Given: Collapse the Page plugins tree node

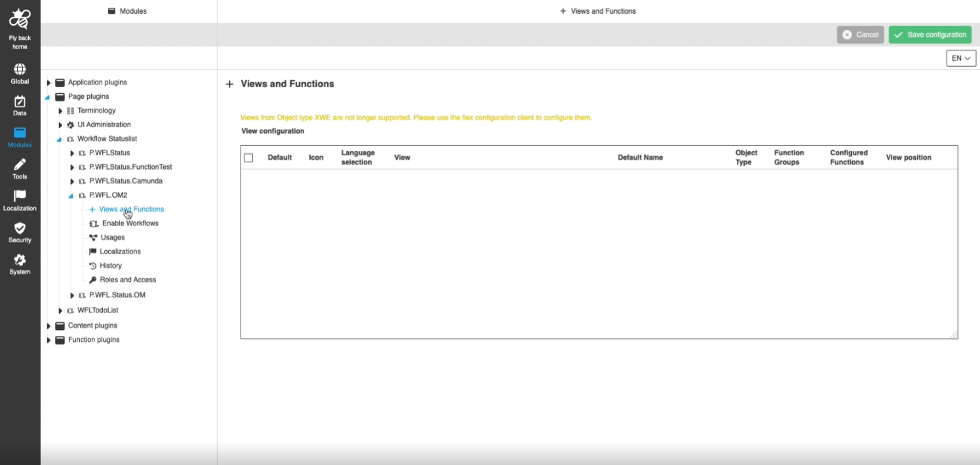Looking at the screenshot, I should click(x=48, y=97).
